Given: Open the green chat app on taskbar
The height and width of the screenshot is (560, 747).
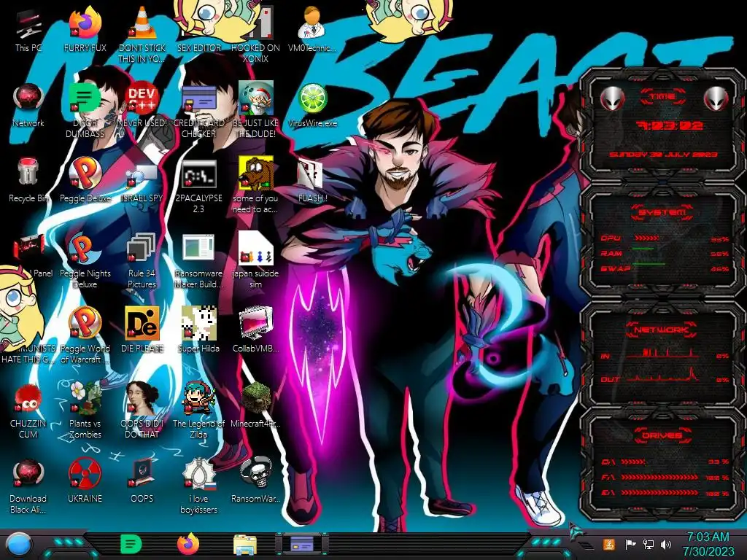Looking at the screenshot, I should 131,544.
